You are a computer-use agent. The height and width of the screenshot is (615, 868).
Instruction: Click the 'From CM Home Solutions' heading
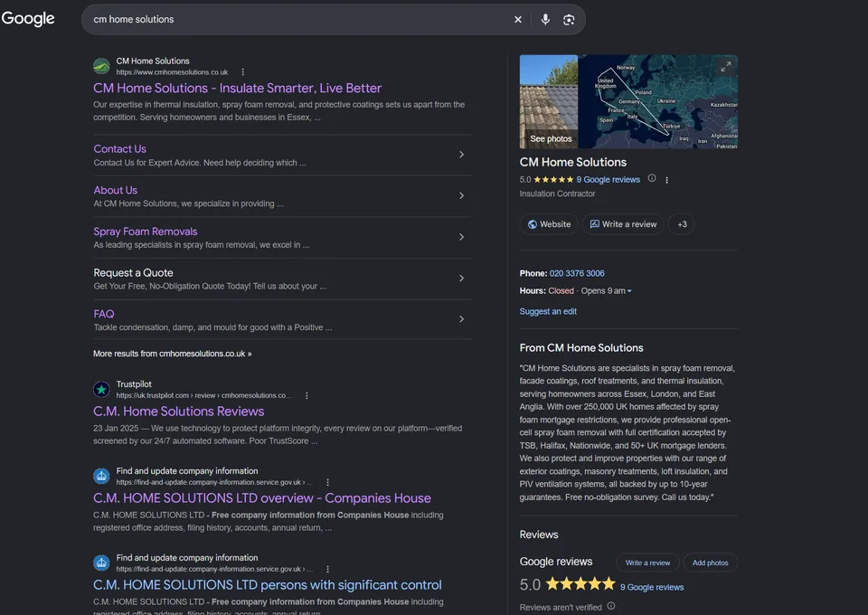click(x=581, y=347)
